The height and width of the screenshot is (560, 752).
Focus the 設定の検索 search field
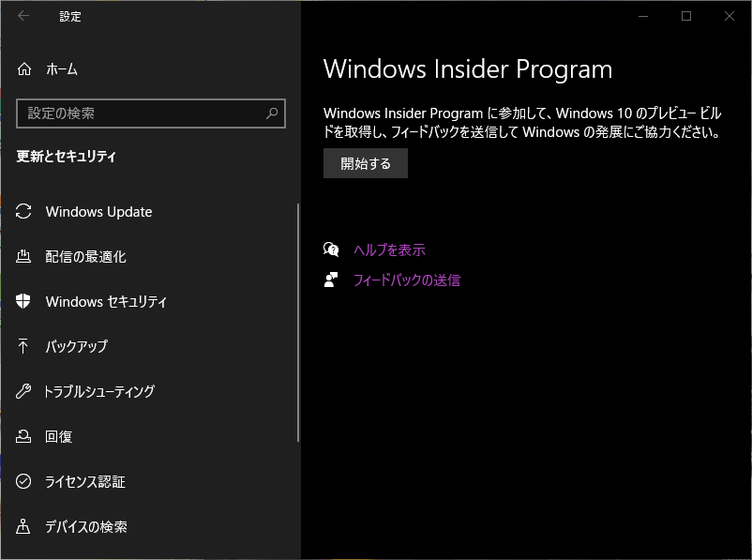[x=151, y=114]
